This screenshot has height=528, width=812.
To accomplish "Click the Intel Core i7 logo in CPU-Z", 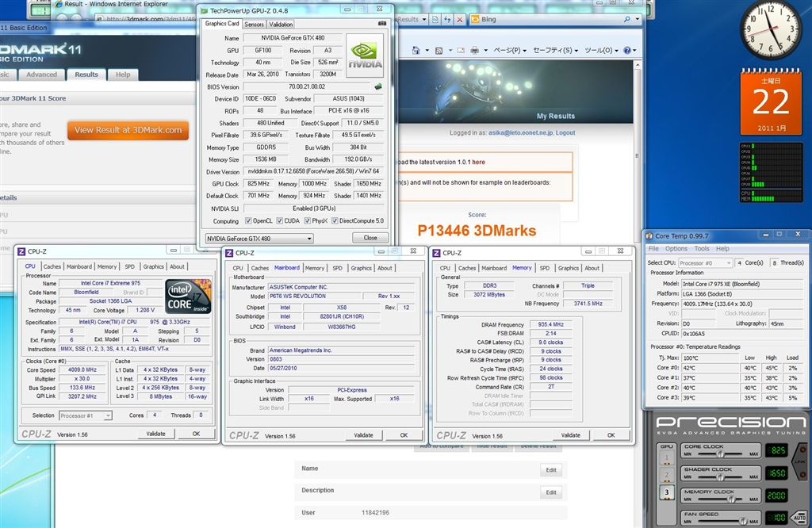I will point(188,297).
